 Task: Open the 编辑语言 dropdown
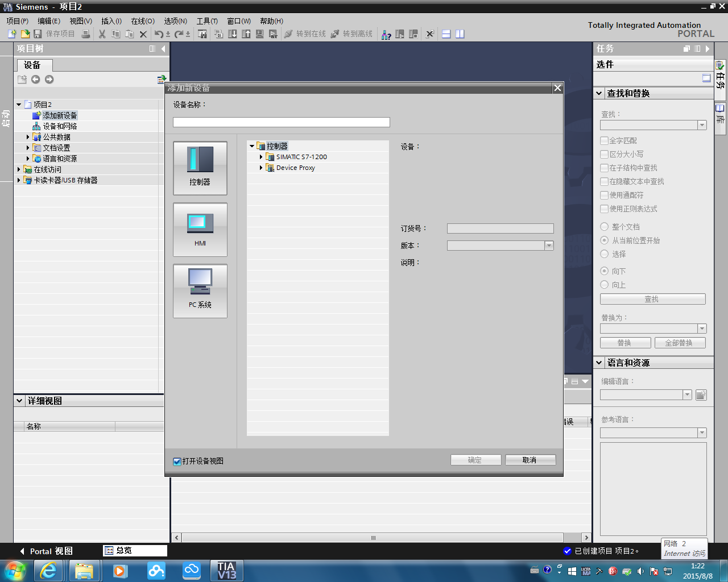pos(687,394)
